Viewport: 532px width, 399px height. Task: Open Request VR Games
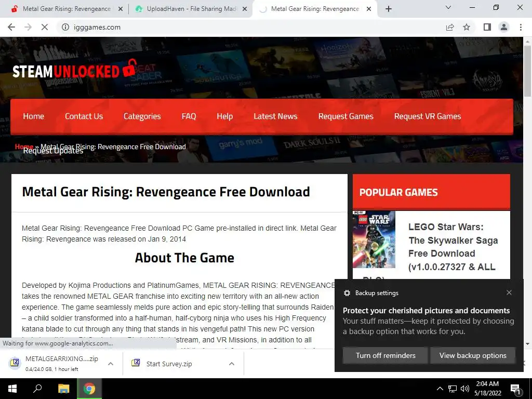pos(428,116)
